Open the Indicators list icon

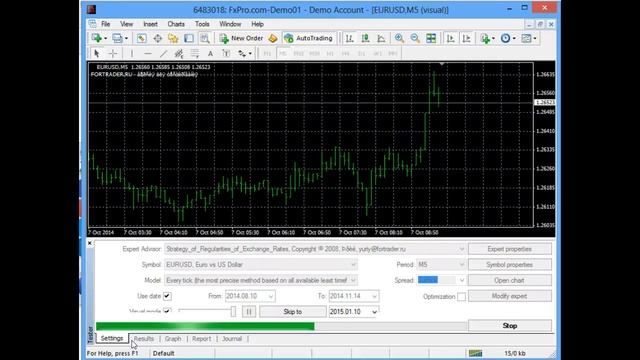[x=485, y=38]
